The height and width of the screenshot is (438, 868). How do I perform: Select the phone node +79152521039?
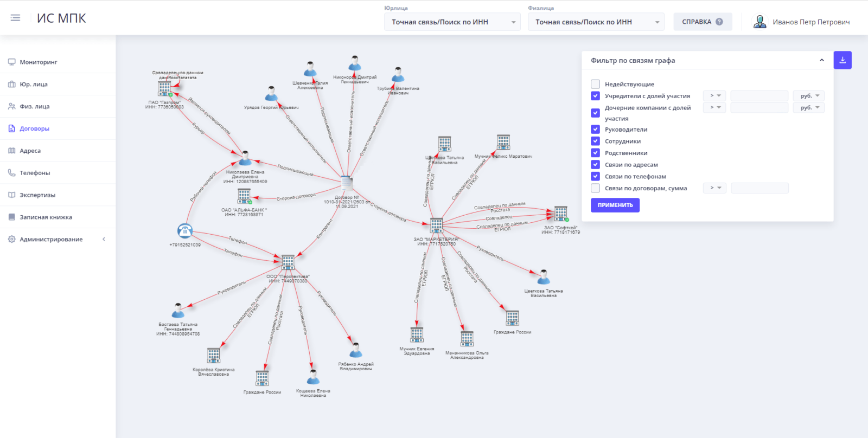(185, 231)
